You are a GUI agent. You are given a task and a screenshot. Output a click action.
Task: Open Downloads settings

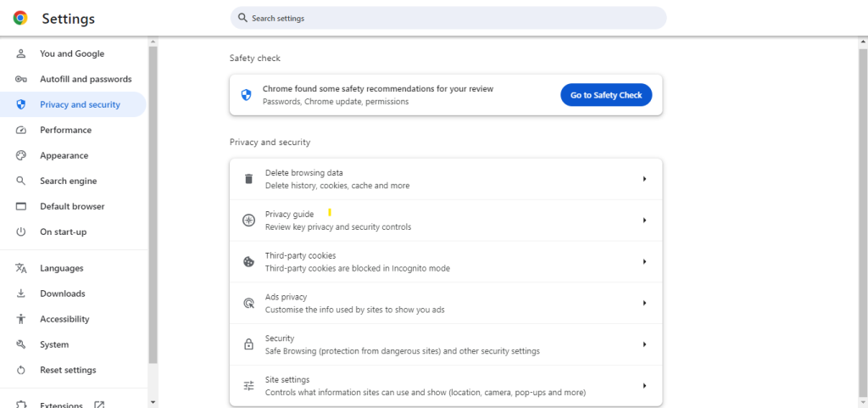pos(73,293)
